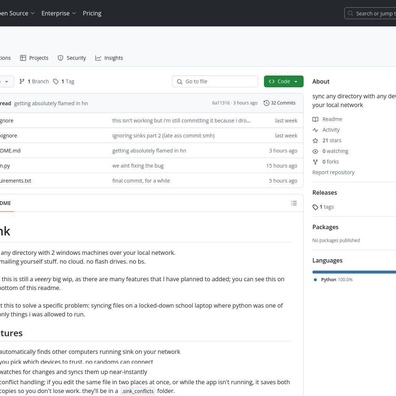This screenshot has height=396, width=396.
Task: Open the Packages heading link
Action: [x=325, y=227]
